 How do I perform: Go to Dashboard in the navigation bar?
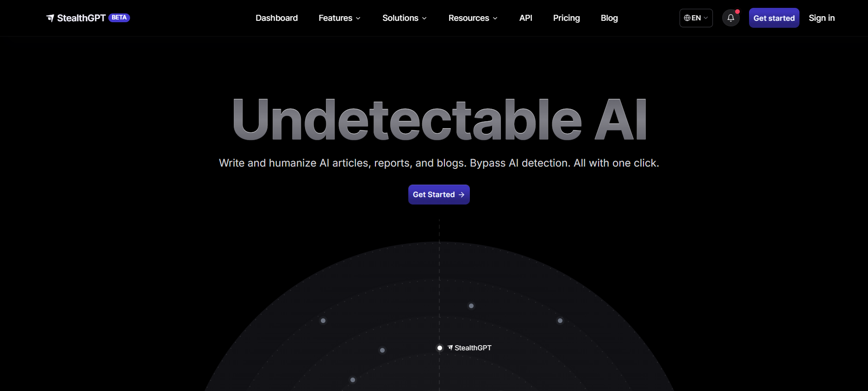pos(276,18)
